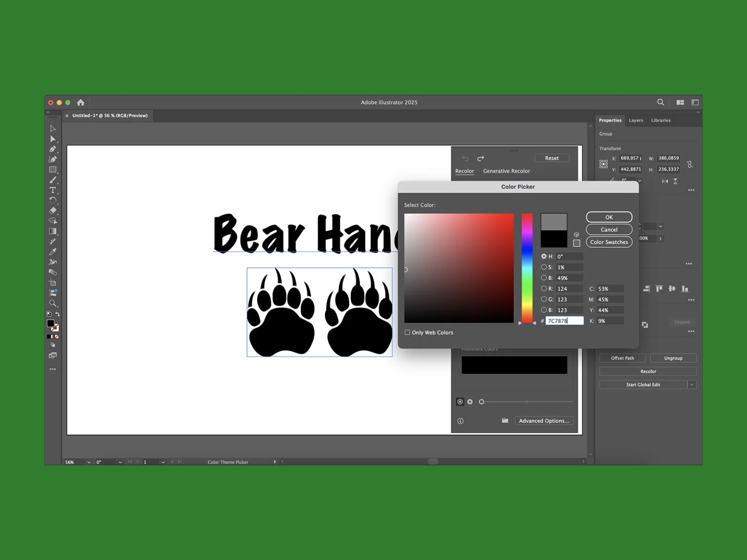Pick the Gradient tool

coord(53,231)
